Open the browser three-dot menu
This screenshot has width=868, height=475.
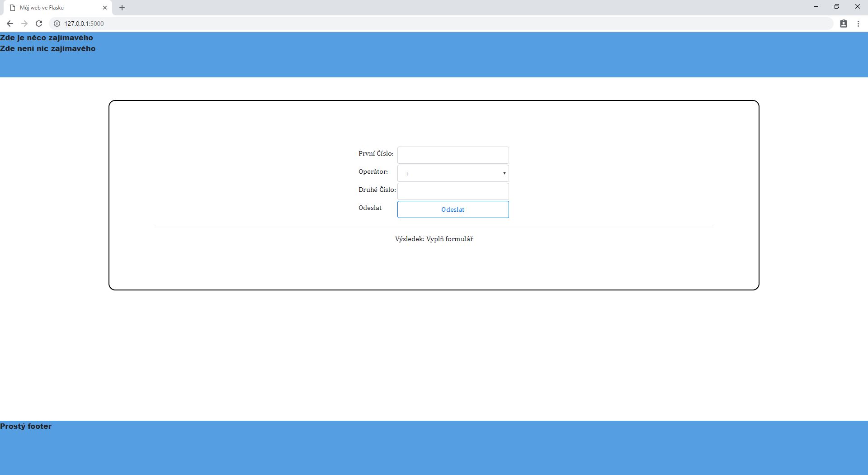pos(858,24)
